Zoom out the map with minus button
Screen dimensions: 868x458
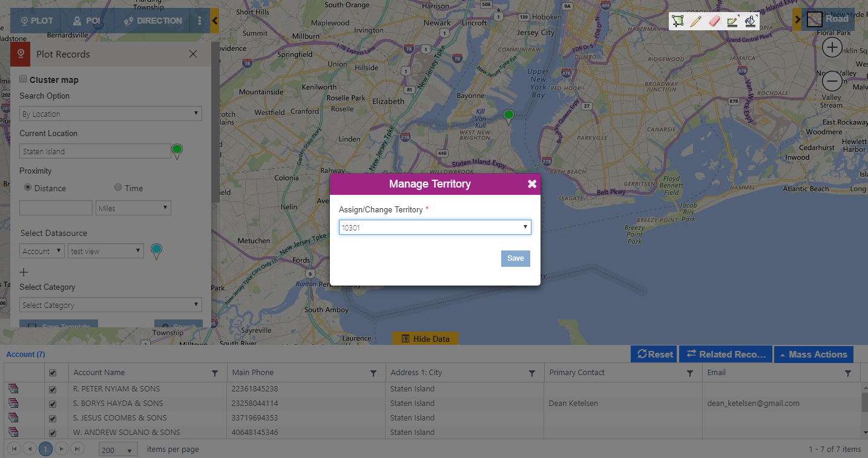832,80
